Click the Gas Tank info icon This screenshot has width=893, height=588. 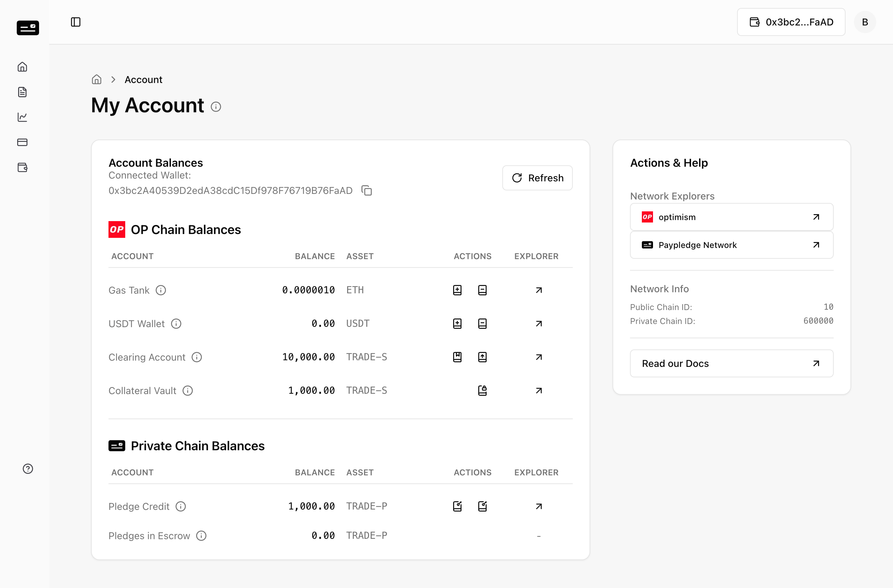click(x=161, y=290)
